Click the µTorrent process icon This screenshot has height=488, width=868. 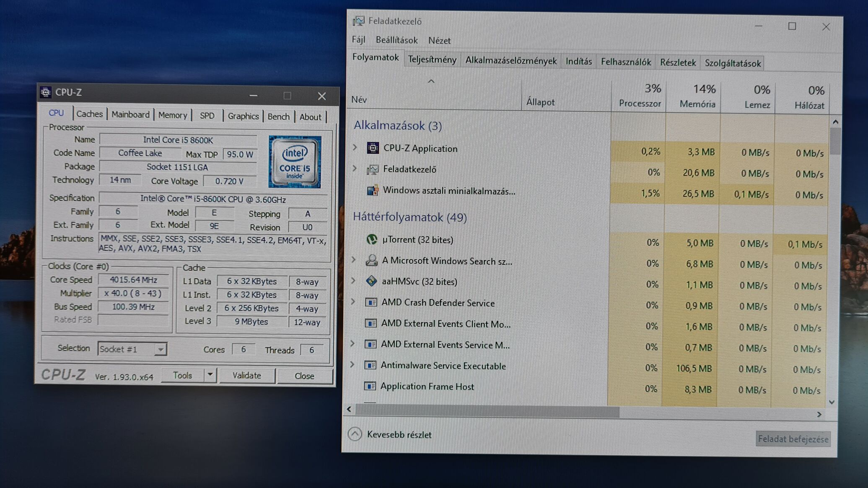tap(371, 239)
